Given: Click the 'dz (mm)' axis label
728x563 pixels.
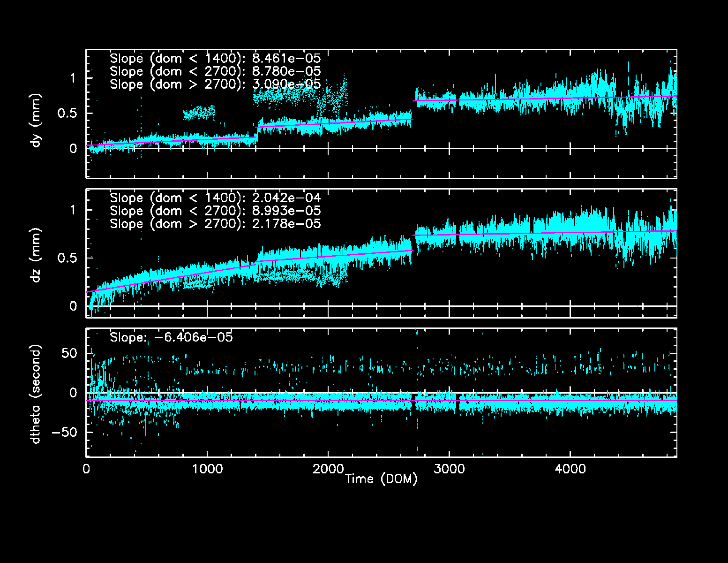Looking at the screenshot, I should 37,256.
